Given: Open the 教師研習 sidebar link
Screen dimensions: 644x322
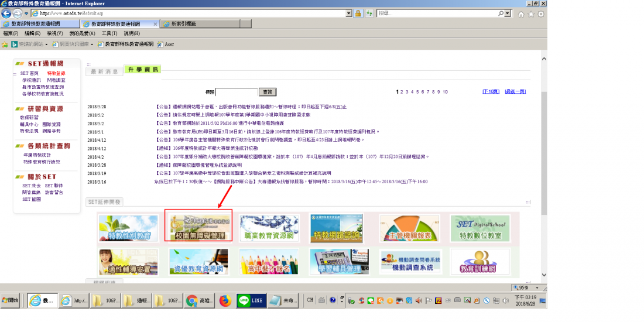Looking at the screenshot, I should (x=29, y=118).
